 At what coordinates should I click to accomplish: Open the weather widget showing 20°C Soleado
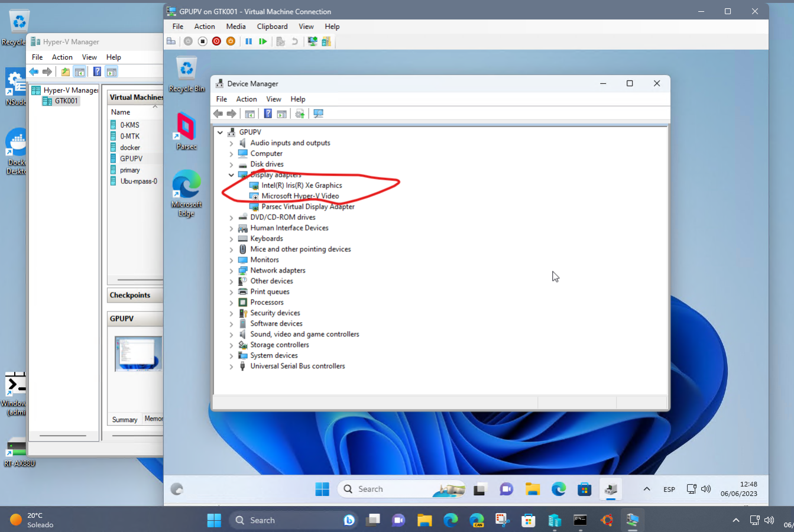coord(32,520)
